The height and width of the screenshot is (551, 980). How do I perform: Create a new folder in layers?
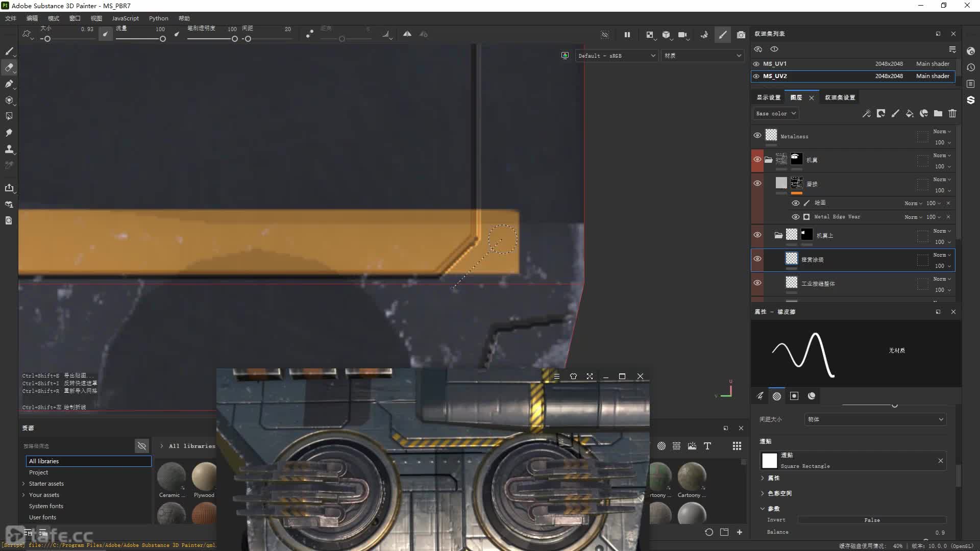click(938, 113)
